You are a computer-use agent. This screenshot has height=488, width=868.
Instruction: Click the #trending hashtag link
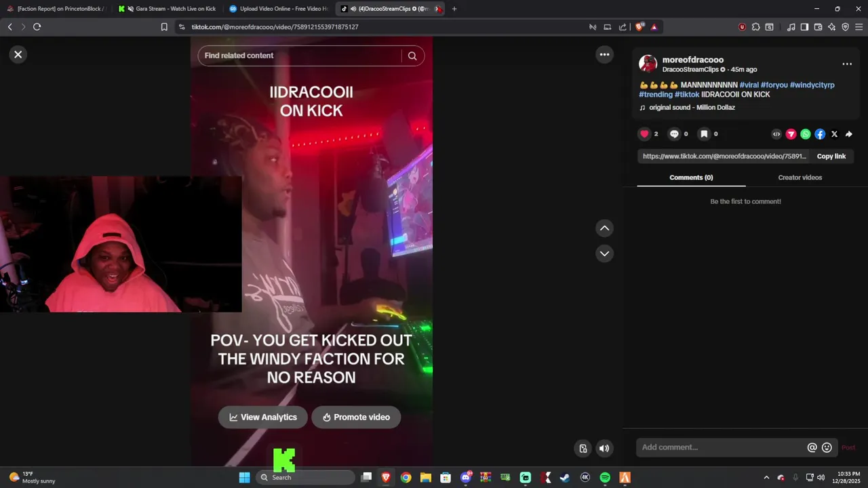[x=656, y=94]
